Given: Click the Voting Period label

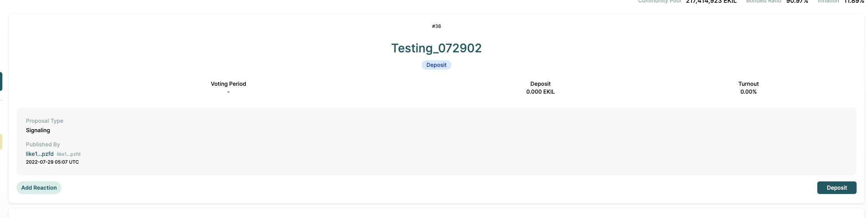Looking at the screenshot, I should pyautogui.click(x=228, y=84).
